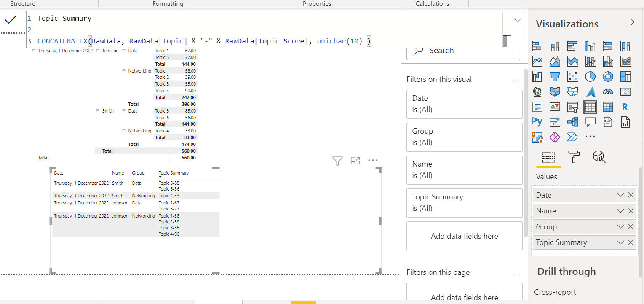The width and height of the screenshot is (644, 304).
Task: Click the Filters pane vertical scrollbar
Action: click(x=525, y=152)
